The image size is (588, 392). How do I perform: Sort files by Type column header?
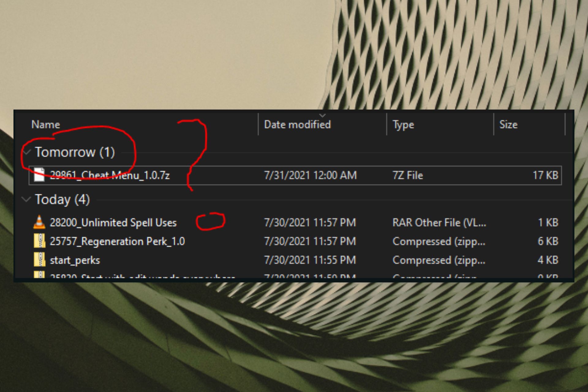click(403, 125)
